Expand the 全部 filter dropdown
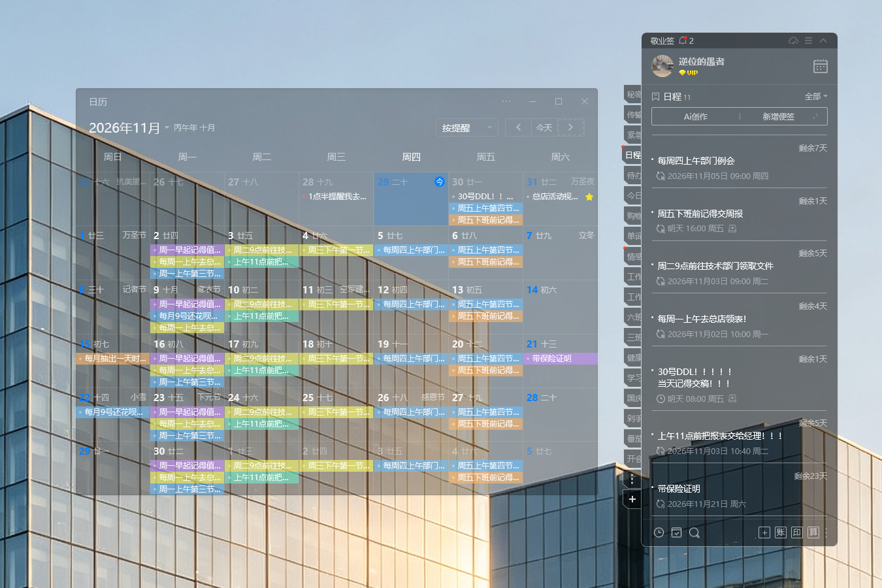Screen dimensions: 882x588 pyautogui.click(x=816, y=97)
